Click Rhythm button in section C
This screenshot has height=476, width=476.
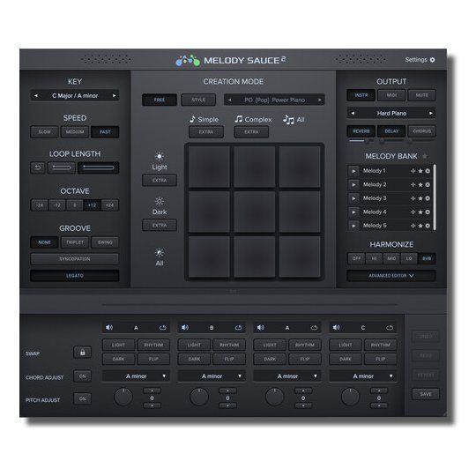point(381,345)
